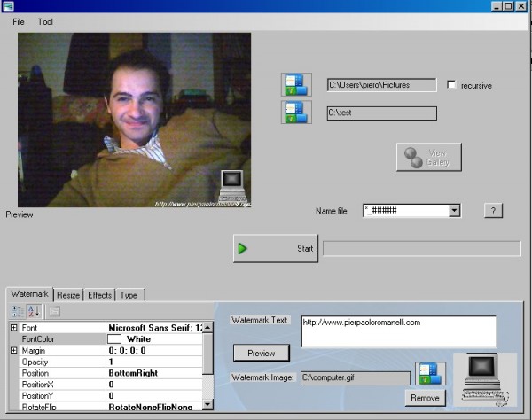Viewport: 532px width, 420px height.
Task: Expand the Font property node
Action: pyautogui.click(x=13, y=328)
